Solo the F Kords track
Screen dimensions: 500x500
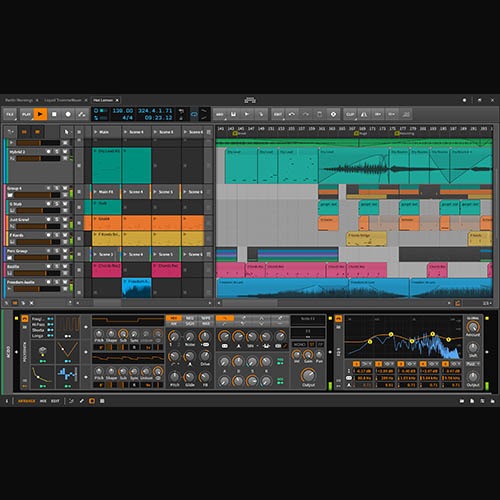pos(57,235)
